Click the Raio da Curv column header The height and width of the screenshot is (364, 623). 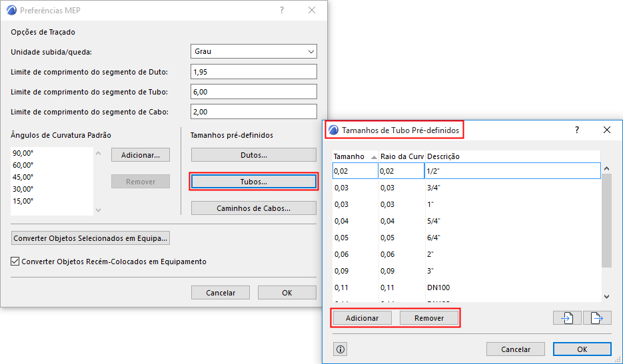coord(401,156)
